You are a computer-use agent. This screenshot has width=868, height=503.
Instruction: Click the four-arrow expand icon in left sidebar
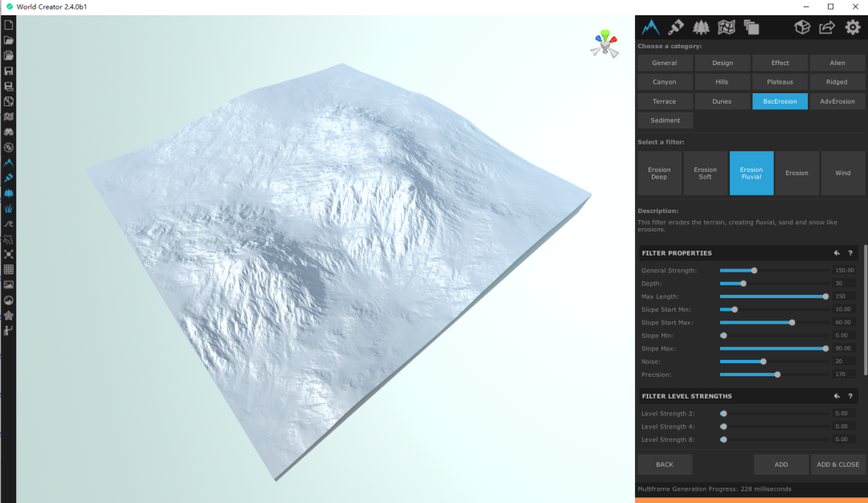(x=8, y=255)
